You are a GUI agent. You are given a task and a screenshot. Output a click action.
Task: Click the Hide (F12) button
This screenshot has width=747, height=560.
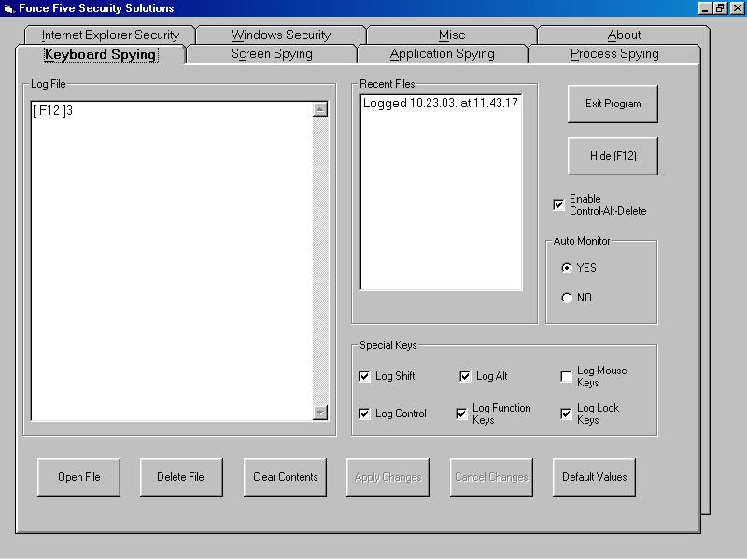click(613, 156)
